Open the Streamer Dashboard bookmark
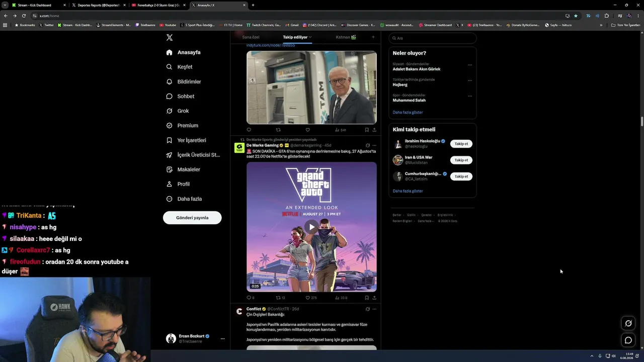644x362 pixels. point(435,25)
